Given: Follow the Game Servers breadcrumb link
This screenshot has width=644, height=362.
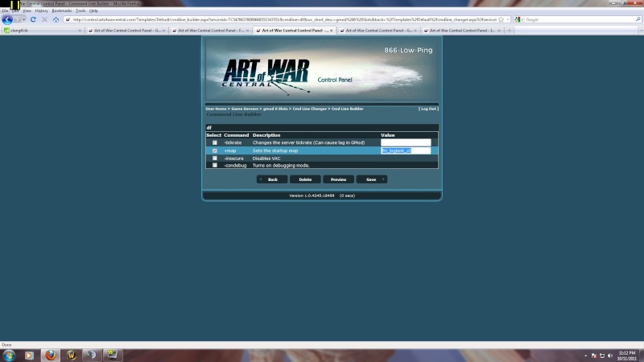Looking at the screenshot, I should point(245,109).
